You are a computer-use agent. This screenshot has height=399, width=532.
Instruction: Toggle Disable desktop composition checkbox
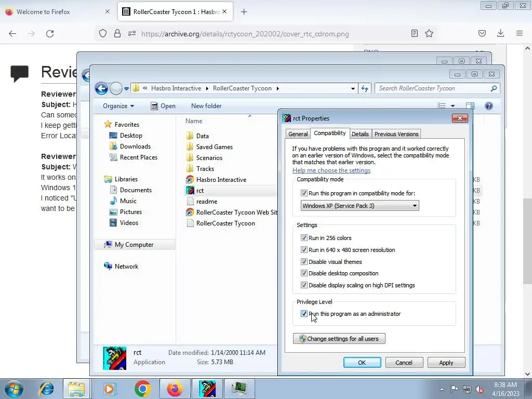pos(304,273)
